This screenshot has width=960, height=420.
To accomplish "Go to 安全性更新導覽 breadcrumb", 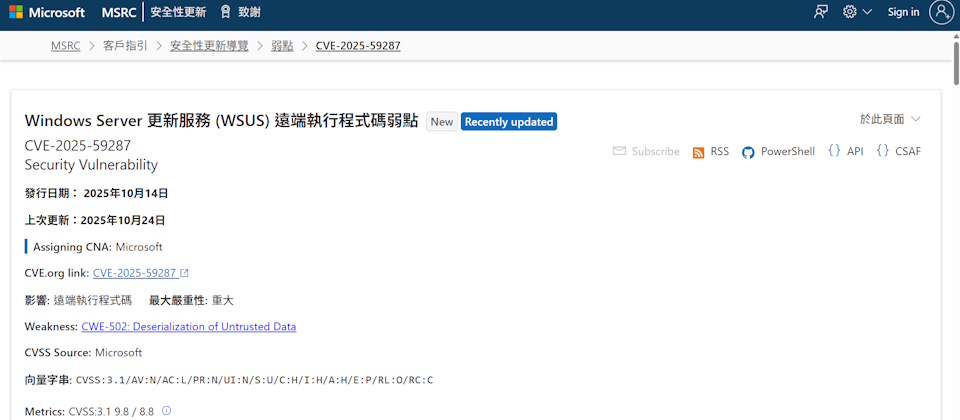I will (209, 46).
